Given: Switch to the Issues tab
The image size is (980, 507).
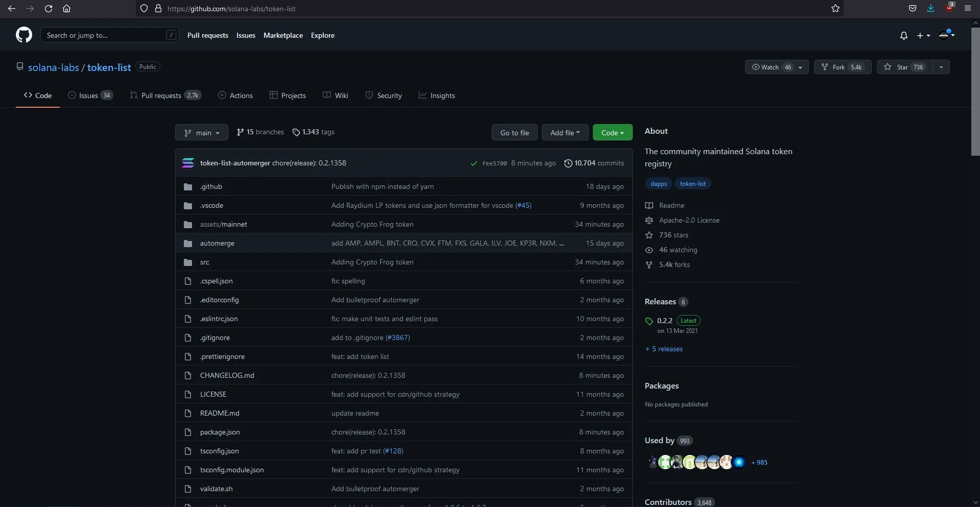Looking at the screenshot, I should click(90, 95).
